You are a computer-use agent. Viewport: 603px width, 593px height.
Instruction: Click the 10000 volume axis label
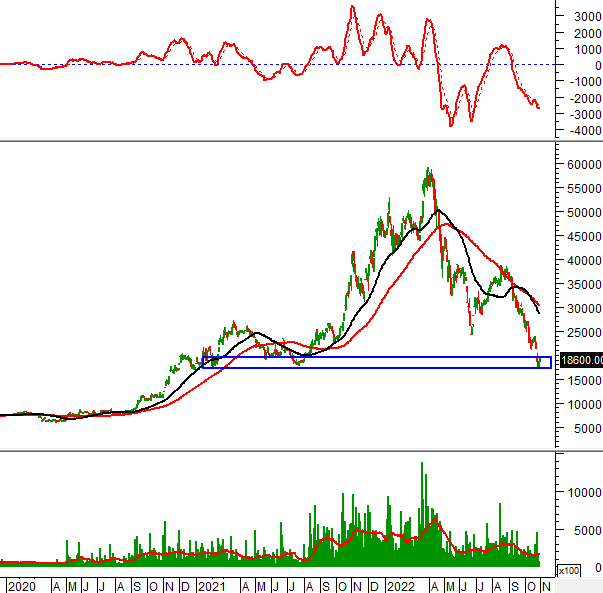[583, 492]
